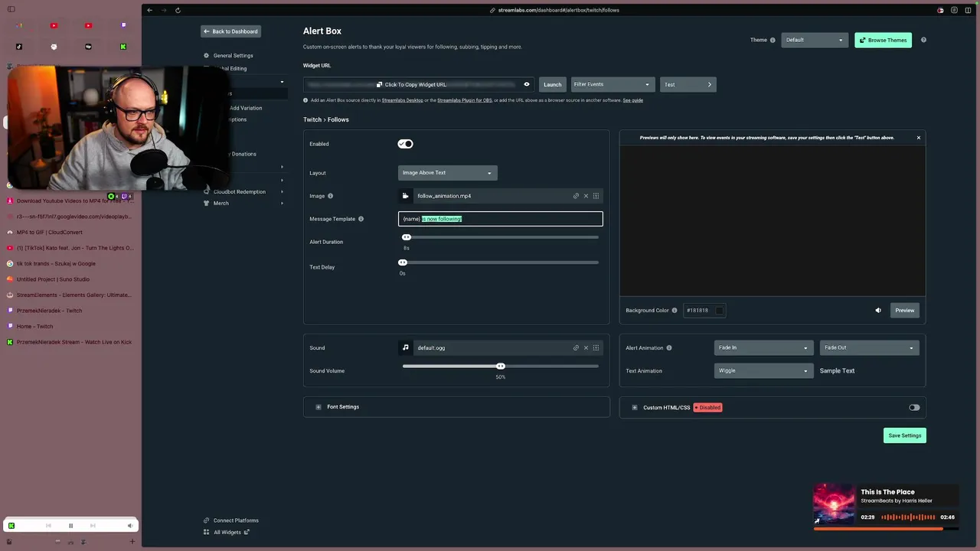Toggle the browser sidebar panel icon

[11, 10]
